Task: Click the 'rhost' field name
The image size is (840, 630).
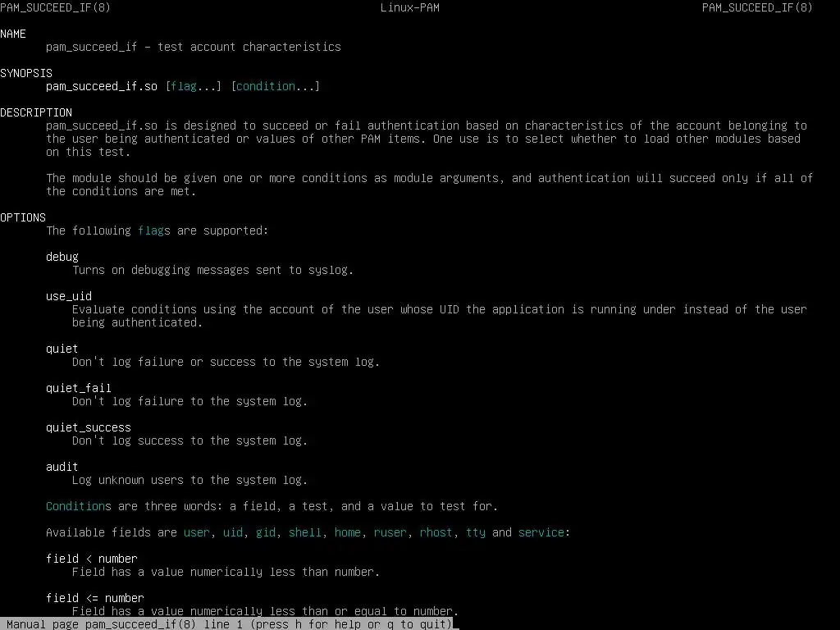Action: coord(436,532)
